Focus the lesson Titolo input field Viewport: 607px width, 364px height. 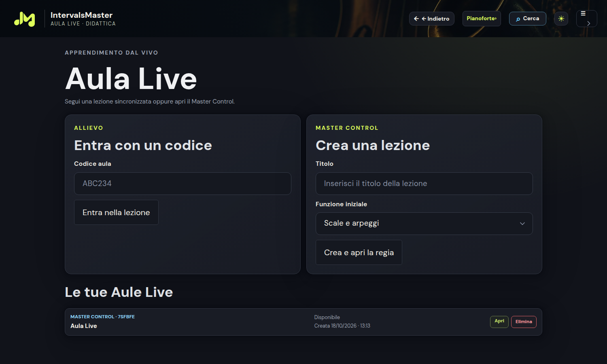pyautogui.click(x=424, y=184)
